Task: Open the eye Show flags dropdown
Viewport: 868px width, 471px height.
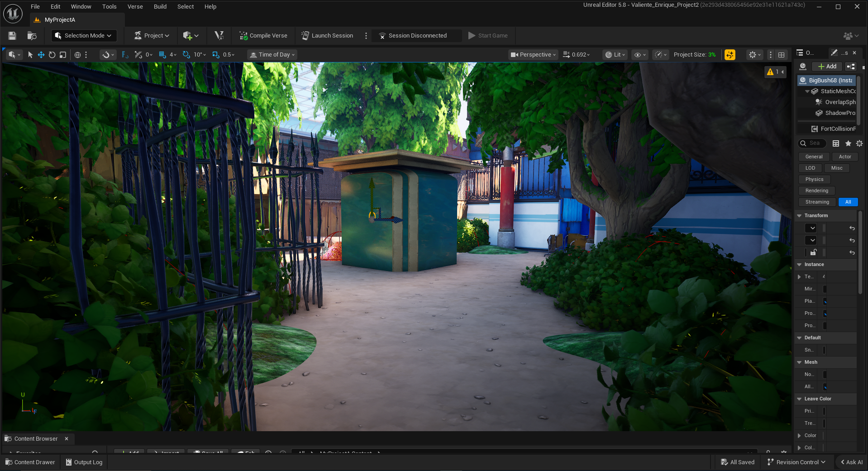Action: (639, 55)
